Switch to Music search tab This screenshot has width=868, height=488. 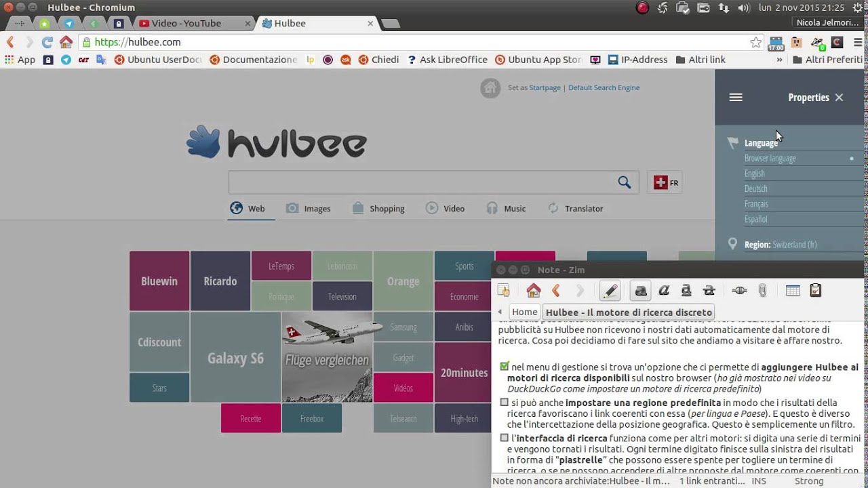pyautogui.click(x=506, y=208)
